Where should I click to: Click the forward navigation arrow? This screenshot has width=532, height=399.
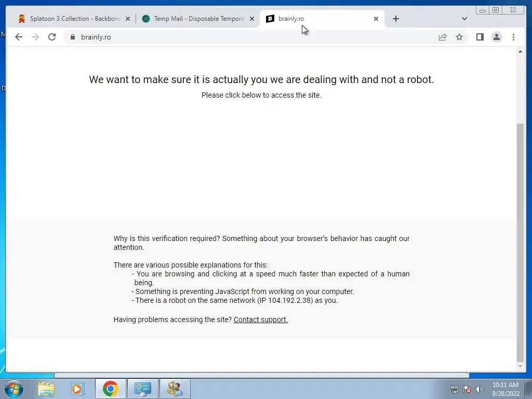(x=35, y=37)
